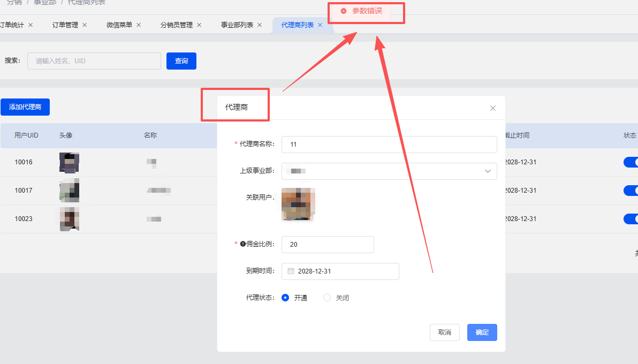The image size is (638, 364).
Task: Click the 添加代理商 button
Action: [25, 107]
